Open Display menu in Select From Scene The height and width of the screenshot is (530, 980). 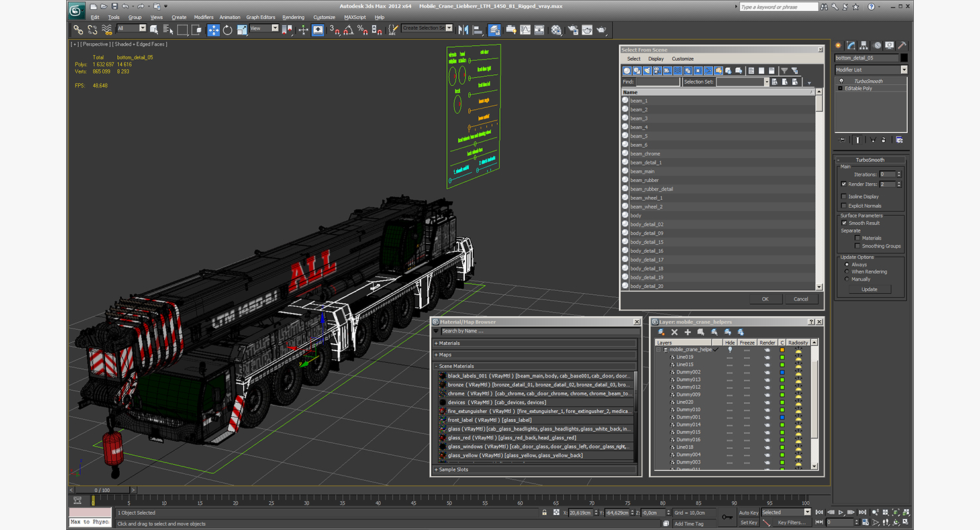(656, 59)
